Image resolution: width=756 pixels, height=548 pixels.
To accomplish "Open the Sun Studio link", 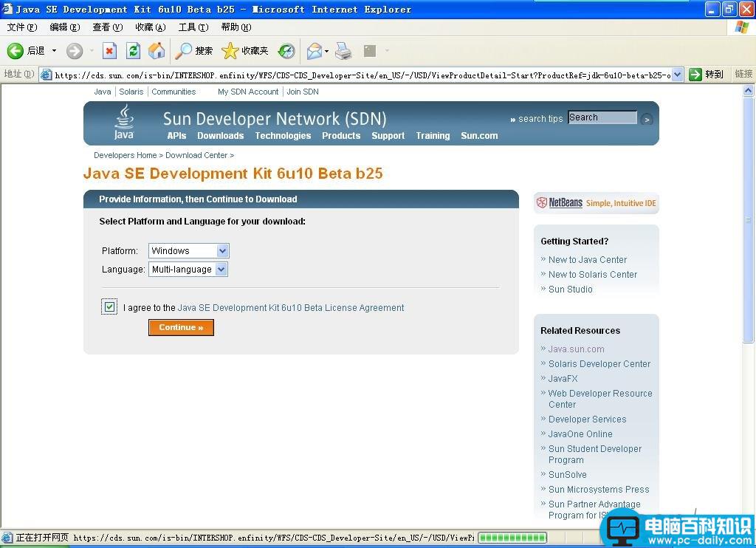I will 571,290.
